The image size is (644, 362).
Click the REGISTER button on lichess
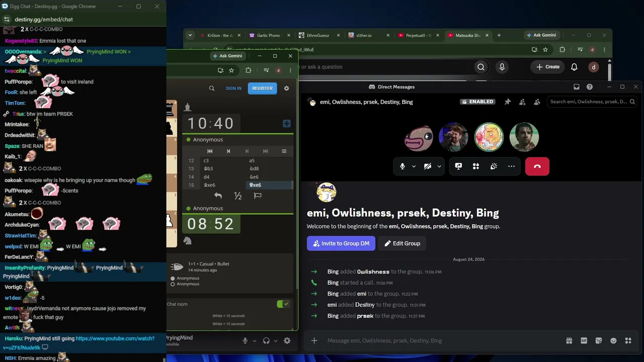pyautogui.click(x=262, y=88)
